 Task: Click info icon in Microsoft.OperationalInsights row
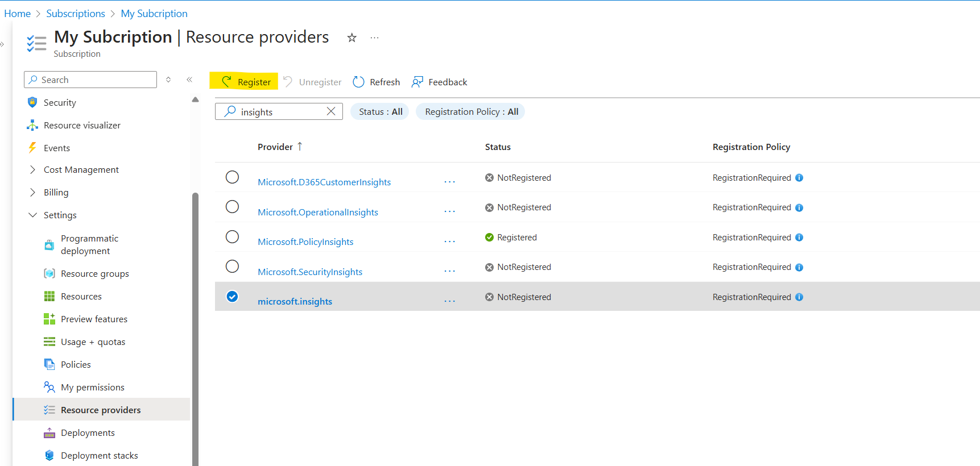pyautogui.click(x=799, y=207)
